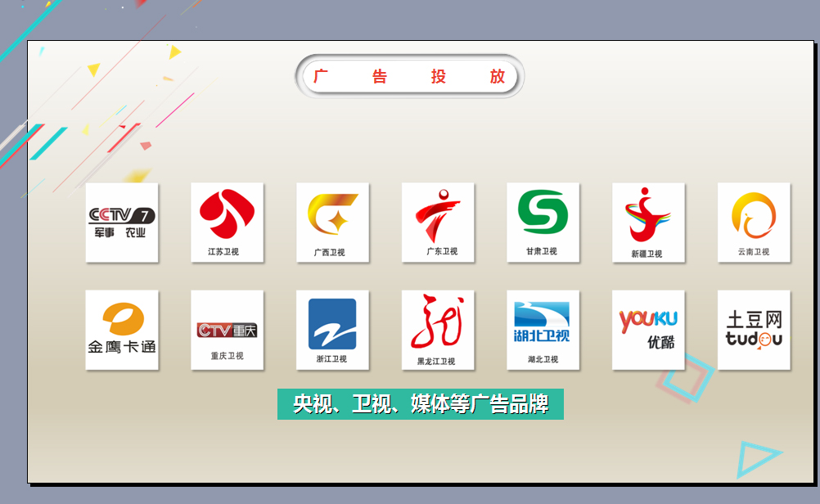Click the 广告投放 title button
The height and width of the screenshot is (504, 820).
pyautogui.click(x=409, y=77)
